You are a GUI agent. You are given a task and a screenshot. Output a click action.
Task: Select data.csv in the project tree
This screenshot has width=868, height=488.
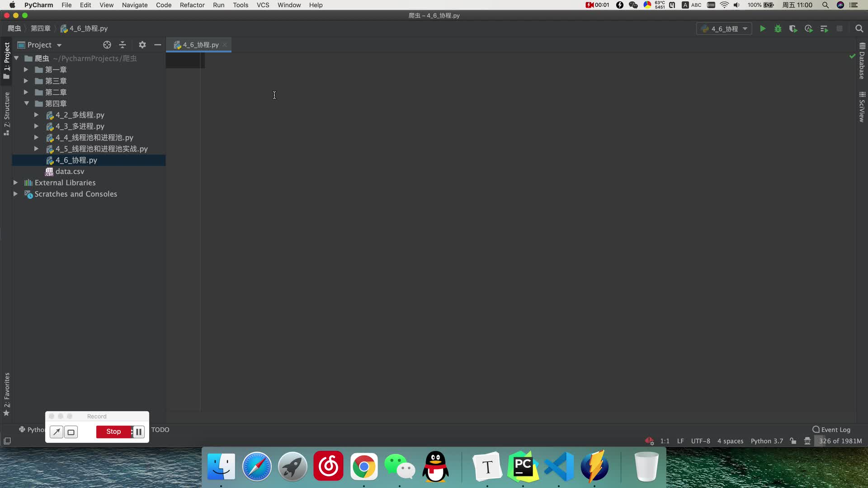click(x=70, y=171)
